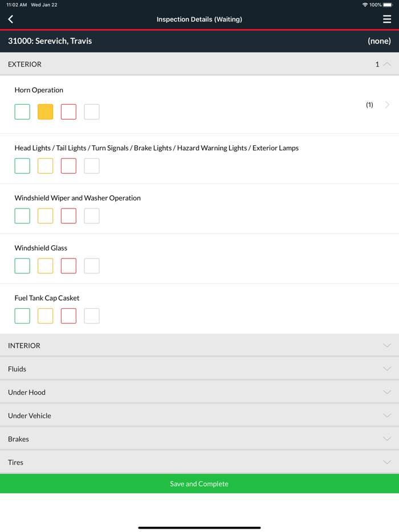
Task: Tap the (none) label in header
Action: coord(379,41)
